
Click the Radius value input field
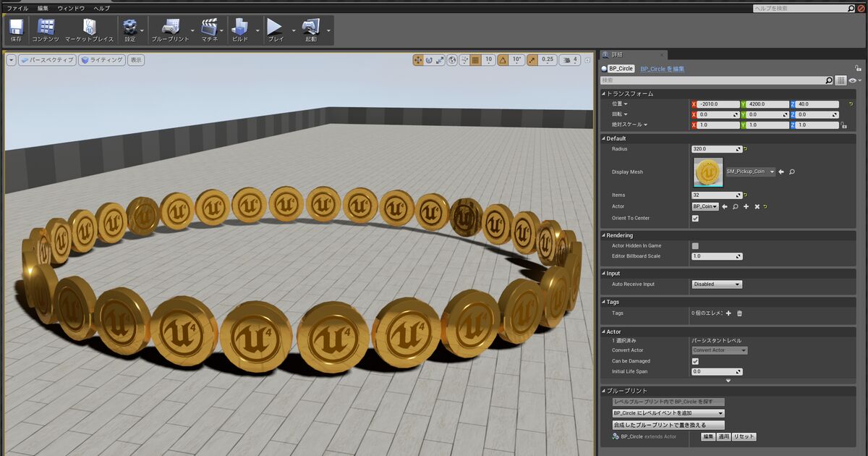tap(713, 149)
